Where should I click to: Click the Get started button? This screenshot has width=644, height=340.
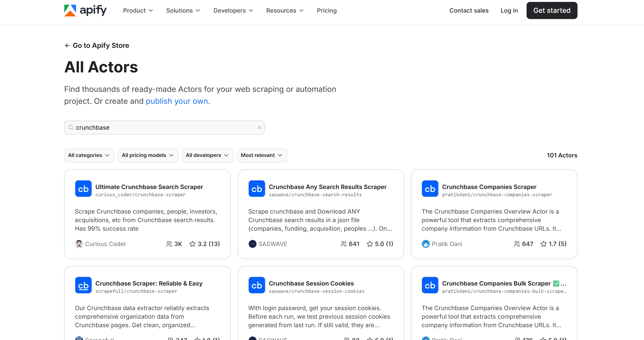tap(552, 10)
